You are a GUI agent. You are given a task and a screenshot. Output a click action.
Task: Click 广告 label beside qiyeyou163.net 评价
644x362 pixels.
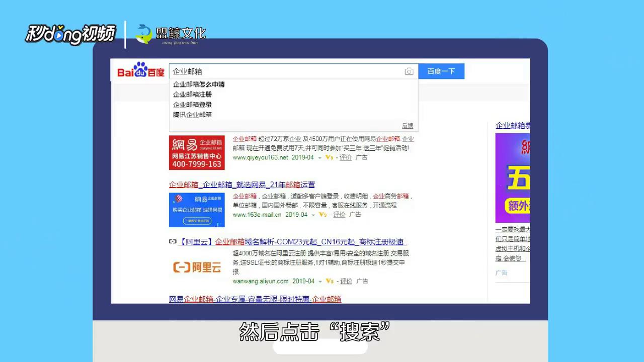[361, 157]
